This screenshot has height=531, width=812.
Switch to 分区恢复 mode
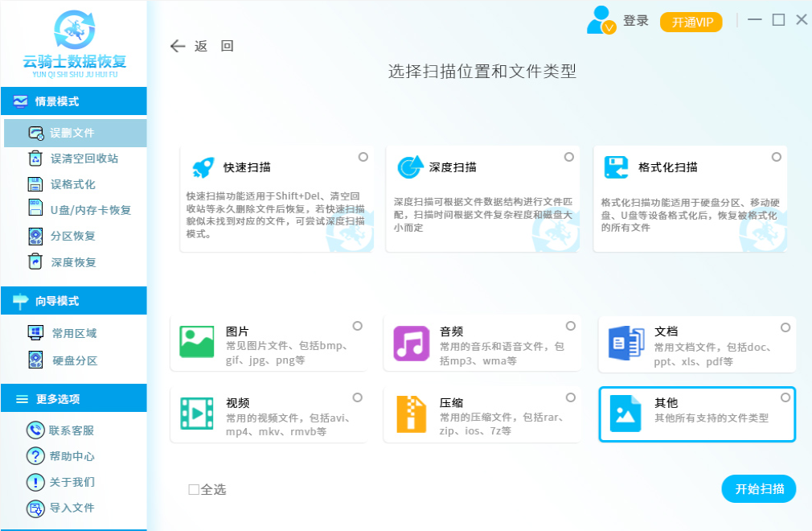point(73,237)
